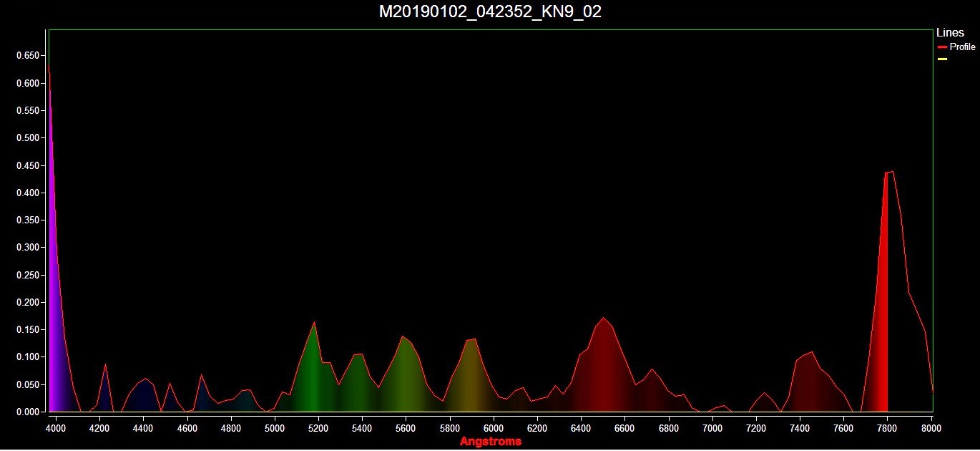Click the 0.300 y-axis tick label
980x451 pixels.
tap(28, 248)
